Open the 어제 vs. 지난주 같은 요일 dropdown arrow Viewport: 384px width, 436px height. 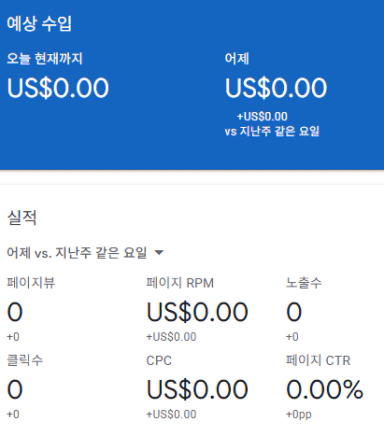pyautogui.click(x=159, y=253)
